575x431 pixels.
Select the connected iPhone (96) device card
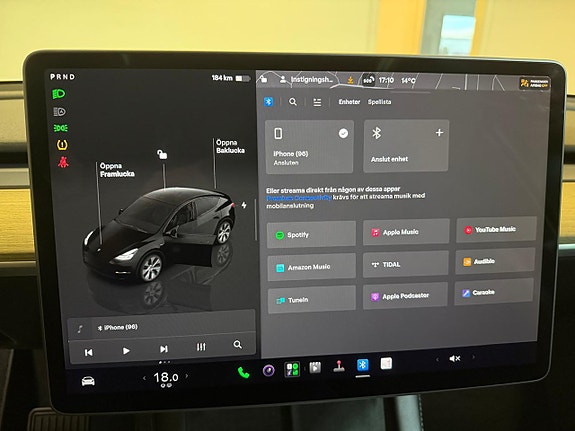pos(309,147)
